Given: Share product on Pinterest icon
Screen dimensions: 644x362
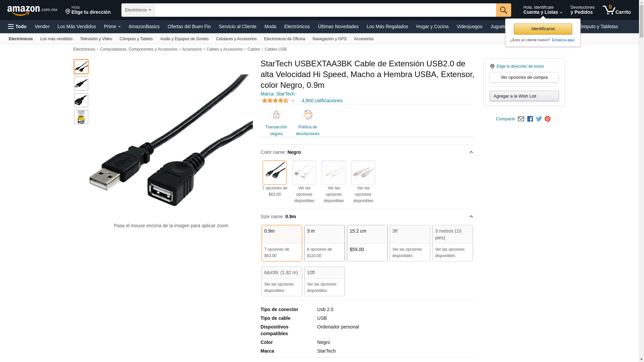Looking at the screenshot, I should (547, 119).
